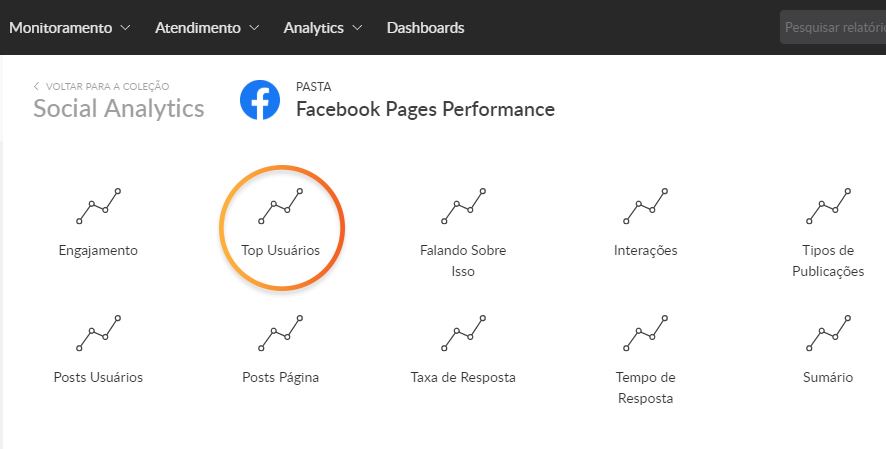Open the Tempo de Resposta chart icon
The image size is (886, 449).
[645, 333]
